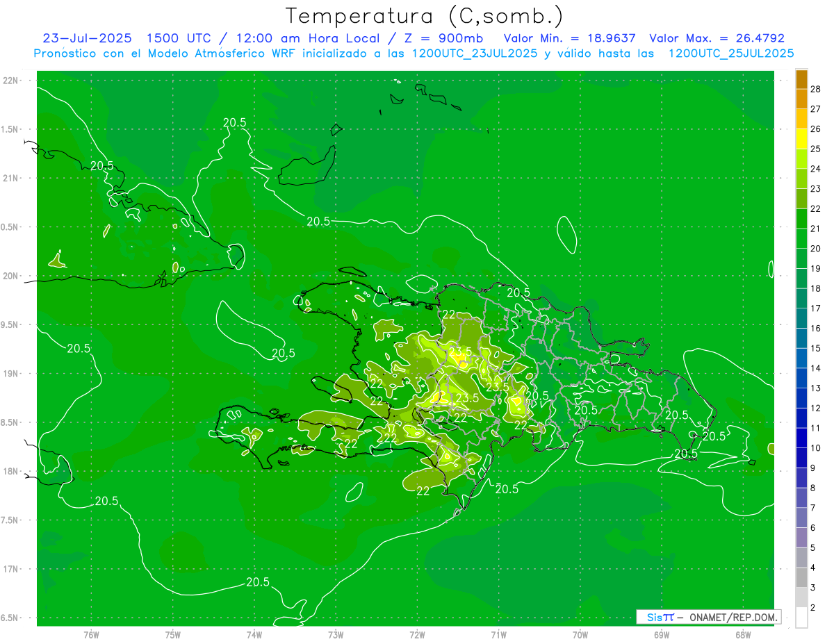Viewport: 834px width, 644px height.
Task: Pick the white swatch below legend value 2
Action: pos(801,618)
